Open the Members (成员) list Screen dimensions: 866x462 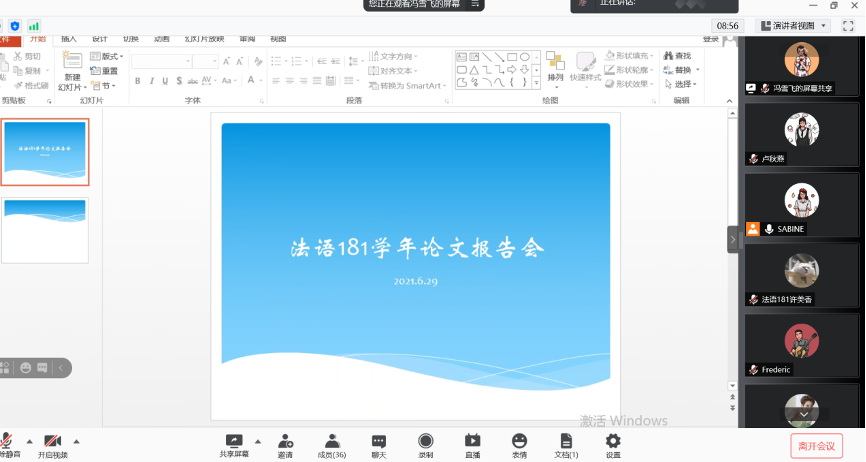331,441
